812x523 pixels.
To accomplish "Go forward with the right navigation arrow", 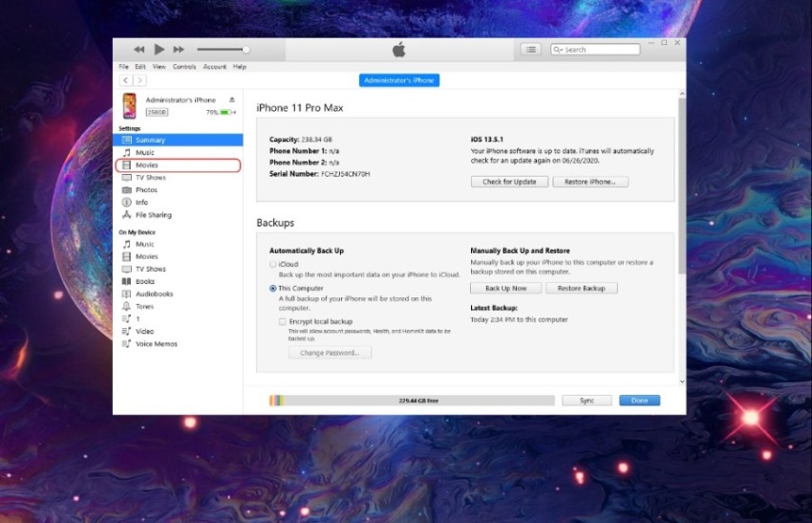I will click(139, 80).
